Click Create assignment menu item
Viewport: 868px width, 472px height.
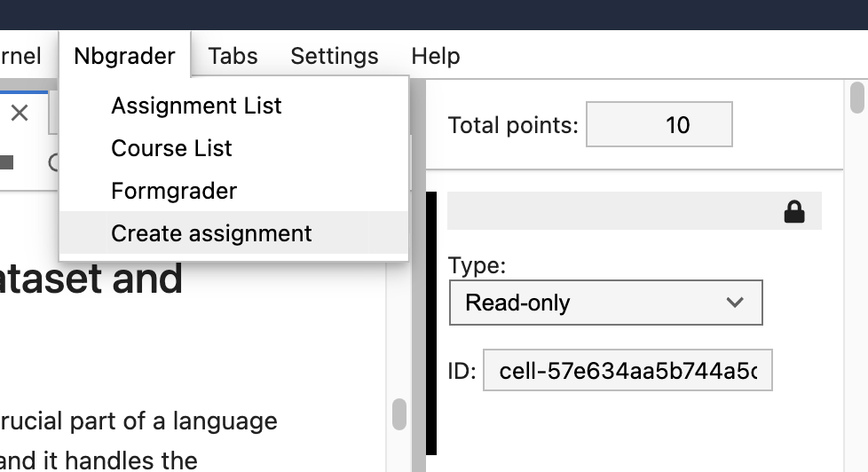click(211, 233)
